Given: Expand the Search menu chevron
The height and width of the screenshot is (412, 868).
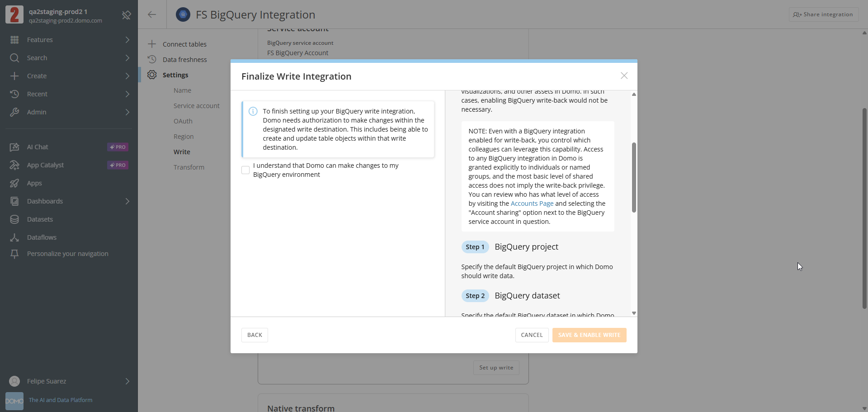Looking at the screenshot, I should coord(127,58).
